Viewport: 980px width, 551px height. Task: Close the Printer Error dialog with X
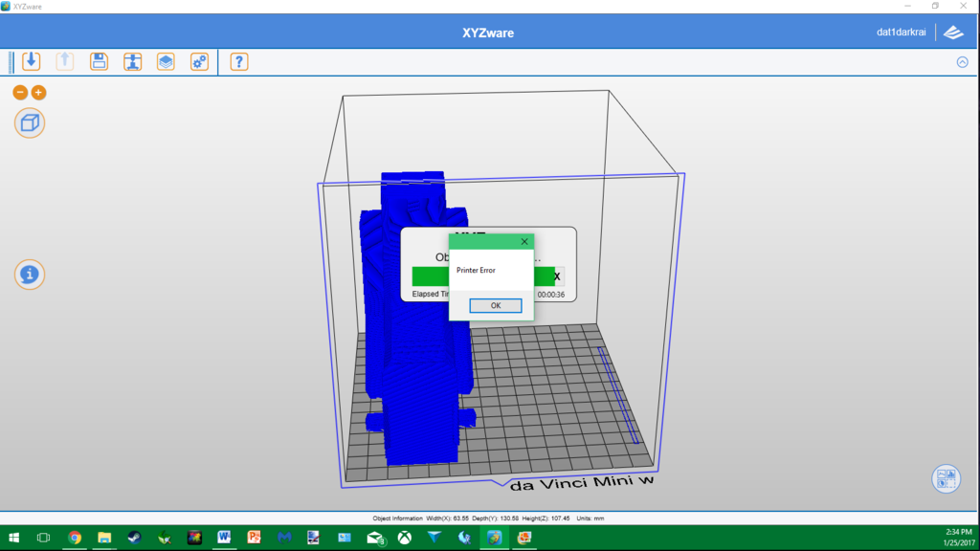524,242
